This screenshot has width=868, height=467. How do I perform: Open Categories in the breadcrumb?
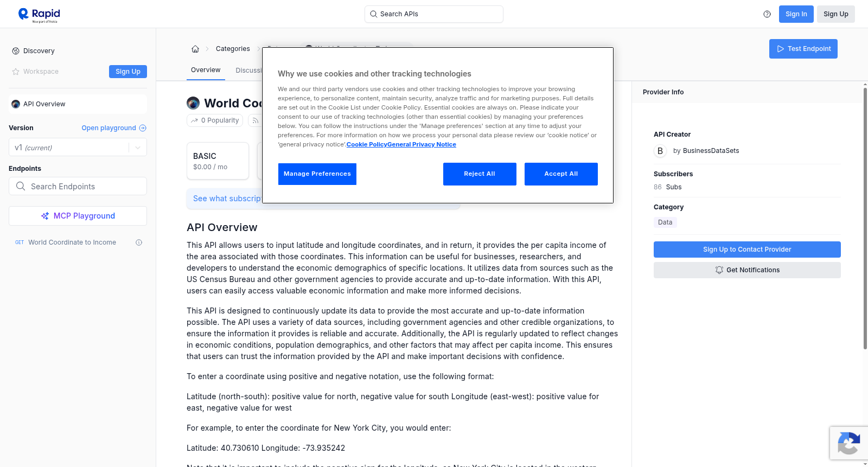(x=233, y=49)
